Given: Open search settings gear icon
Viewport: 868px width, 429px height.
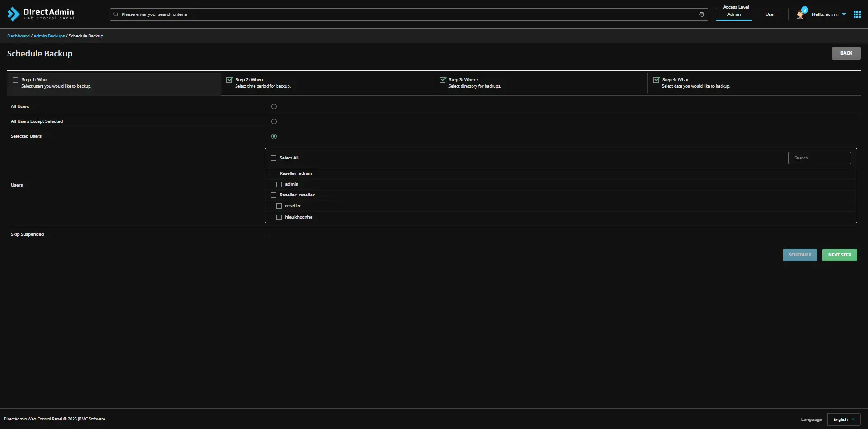Looking at the screenshot, I should (702, 14).
